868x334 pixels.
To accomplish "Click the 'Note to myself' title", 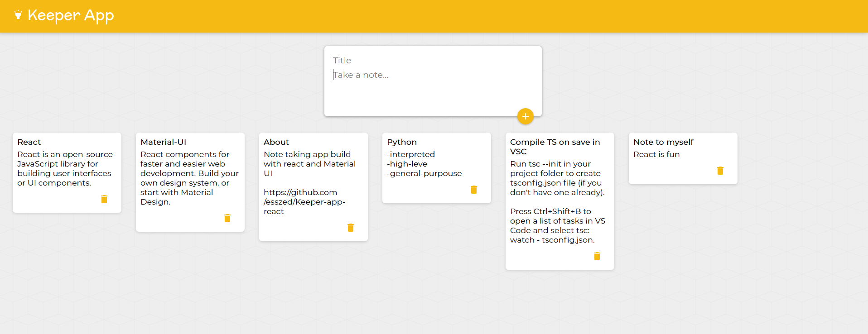I will point(663,142).
